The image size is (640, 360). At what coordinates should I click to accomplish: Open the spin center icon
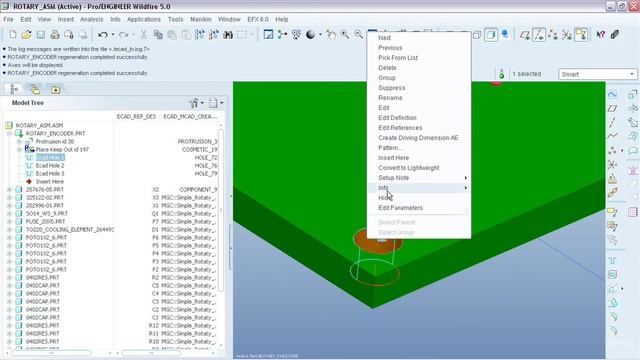[282, 35]
